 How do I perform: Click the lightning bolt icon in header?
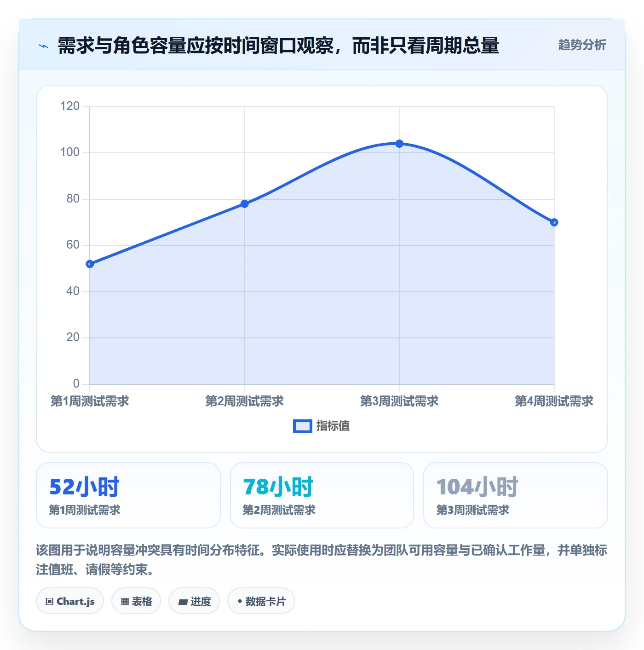[44, 46]
